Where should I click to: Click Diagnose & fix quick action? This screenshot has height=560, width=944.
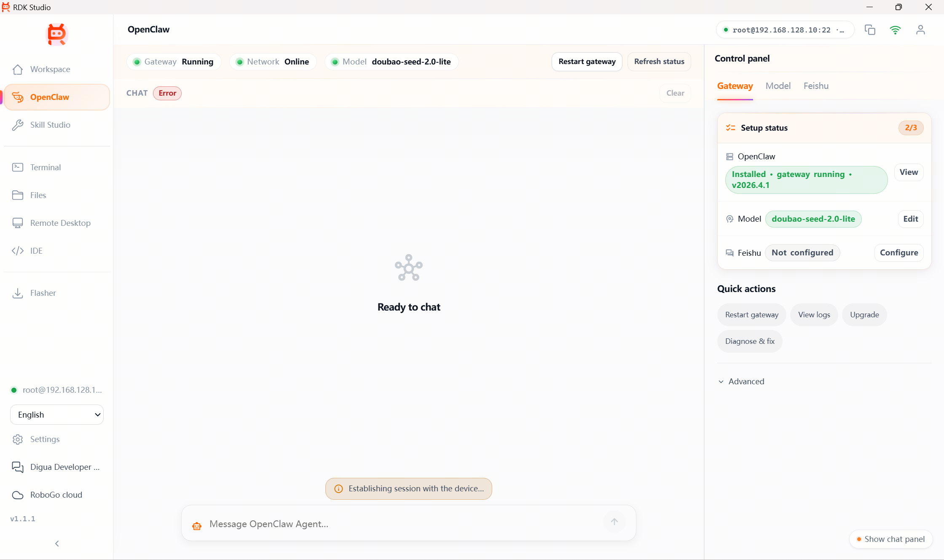(x=750, y=341)
